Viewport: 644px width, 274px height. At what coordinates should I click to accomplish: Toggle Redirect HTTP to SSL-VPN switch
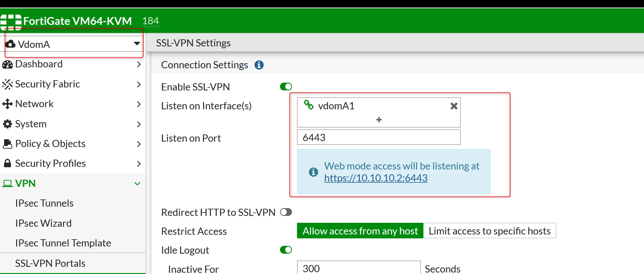(x=286, y=212)
